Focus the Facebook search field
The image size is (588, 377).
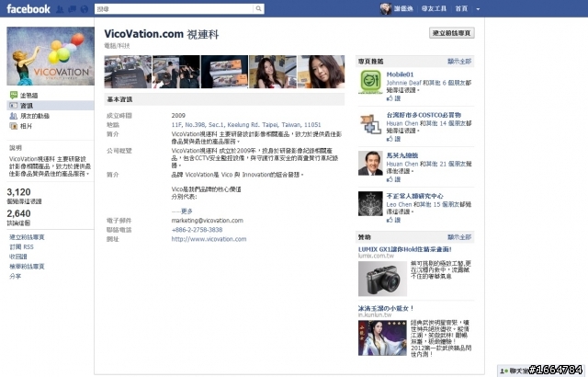tap(174, 8)
